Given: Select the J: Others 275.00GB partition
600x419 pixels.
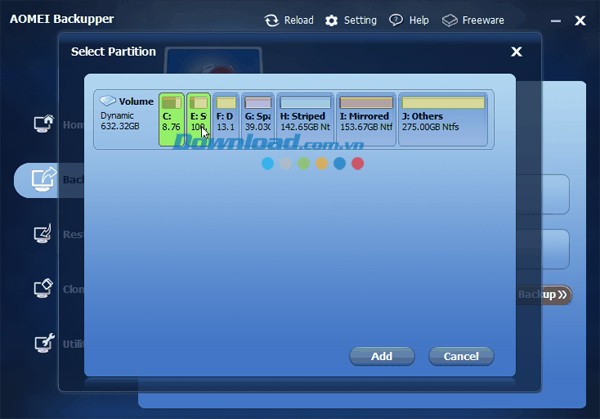Looking at the screenshot, I should [x=442, y=119].
